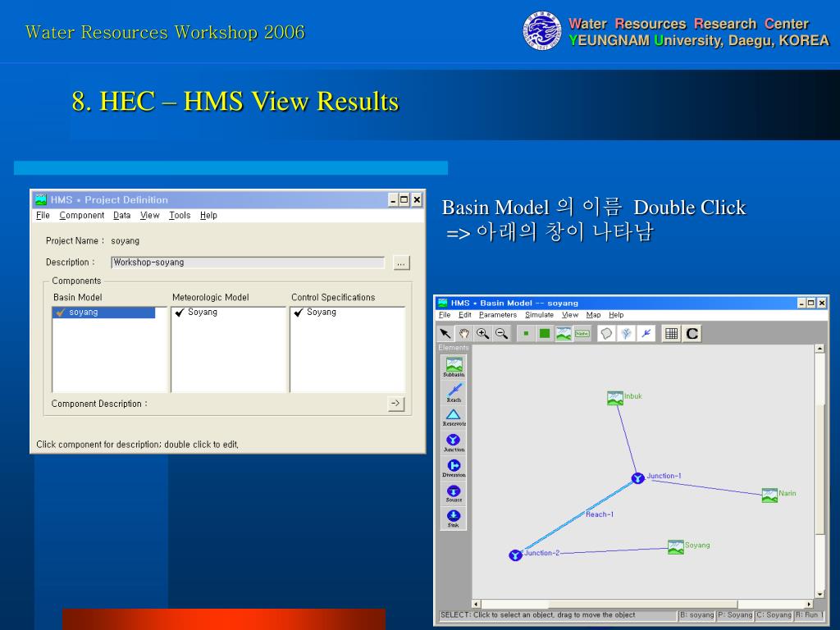Click the vertical scrollbar thumb in Basin Model
Image resolution: width=840 pixels, height=630 pixels.
819,469
